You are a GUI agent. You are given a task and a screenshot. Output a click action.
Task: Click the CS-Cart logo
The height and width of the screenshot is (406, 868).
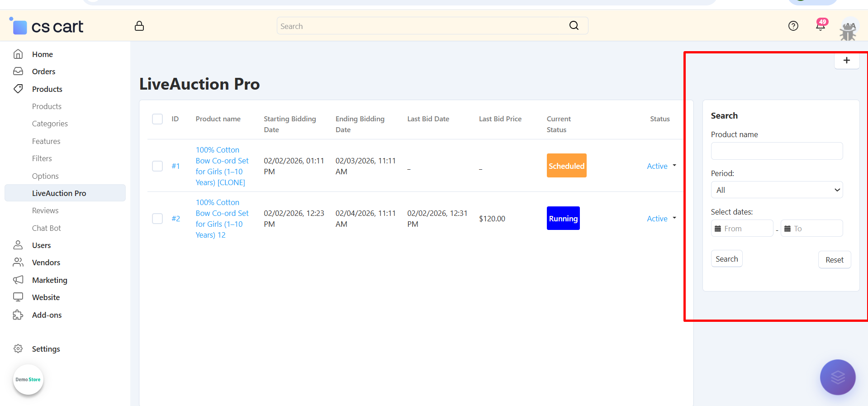pyautogui.click(x=47, y=27)
